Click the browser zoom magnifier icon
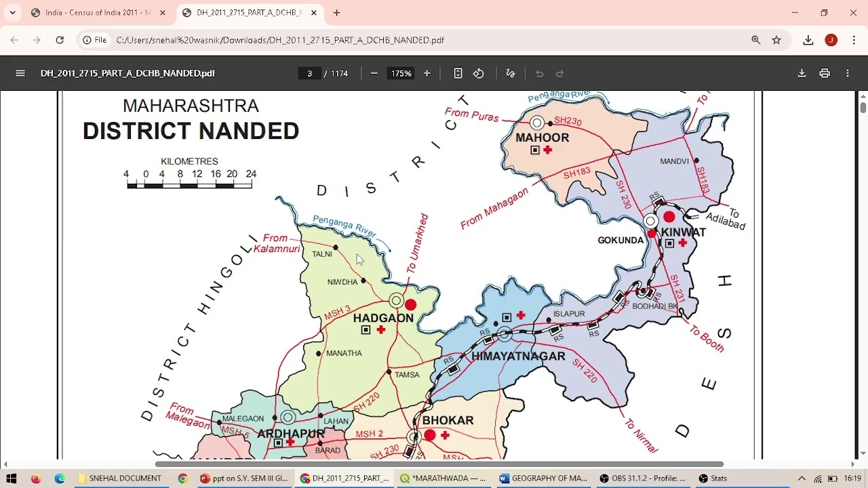 pyautogui.click(x=755, y=40)
